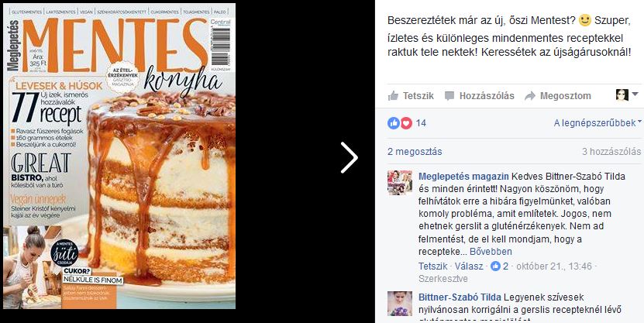This screenshot has width=644, height=323.
Task: Click the next photo arrow
Action: [350, 157]
